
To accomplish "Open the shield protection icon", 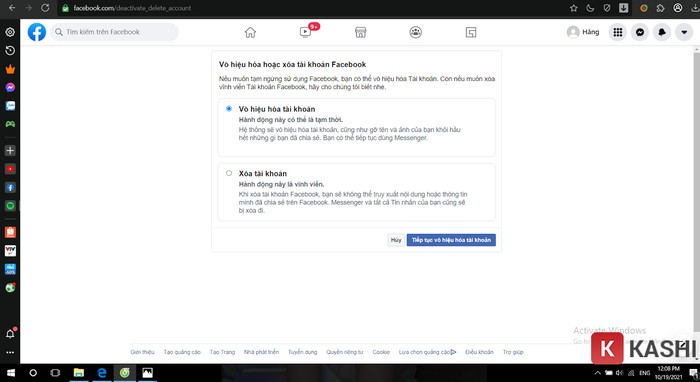I will click(607, 8).
